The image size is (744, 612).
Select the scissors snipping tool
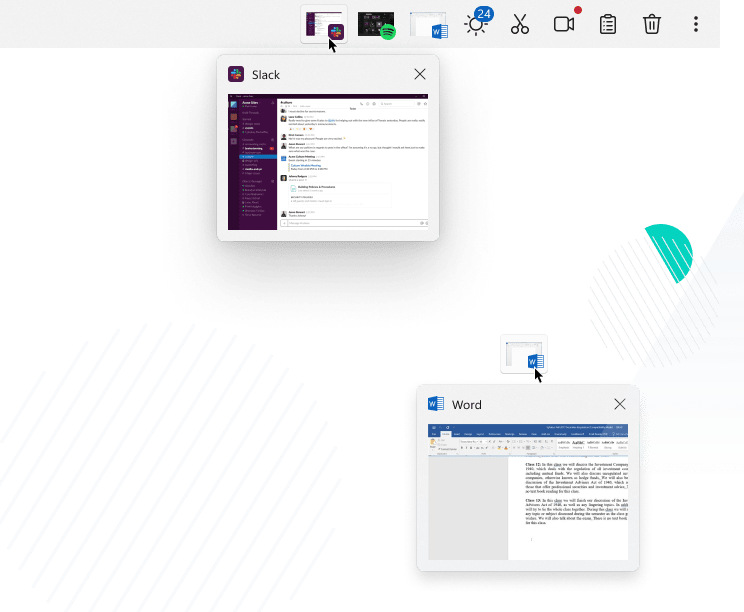520,24
